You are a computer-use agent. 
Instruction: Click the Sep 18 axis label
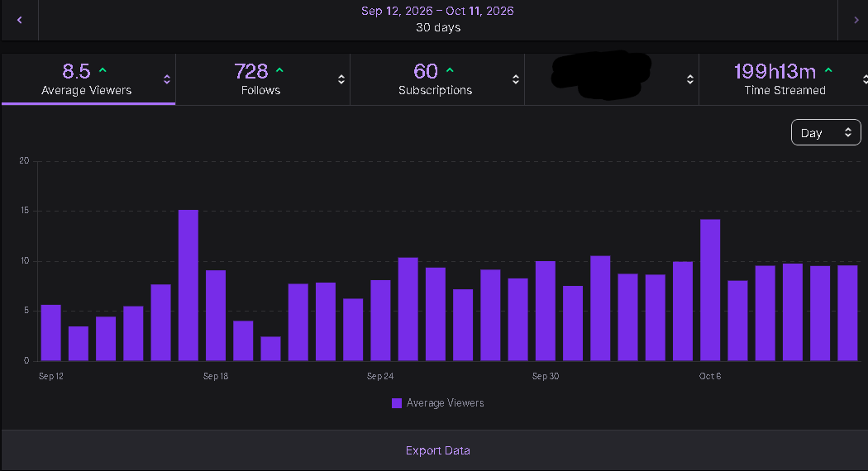point(215,376)
